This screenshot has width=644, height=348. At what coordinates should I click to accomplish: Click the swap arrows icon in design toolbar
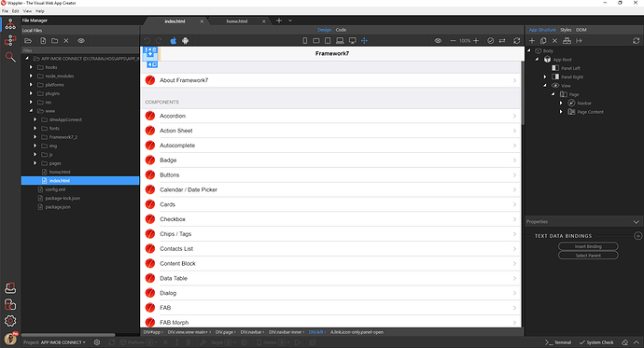pyautogui.click(x=502, y=41)
